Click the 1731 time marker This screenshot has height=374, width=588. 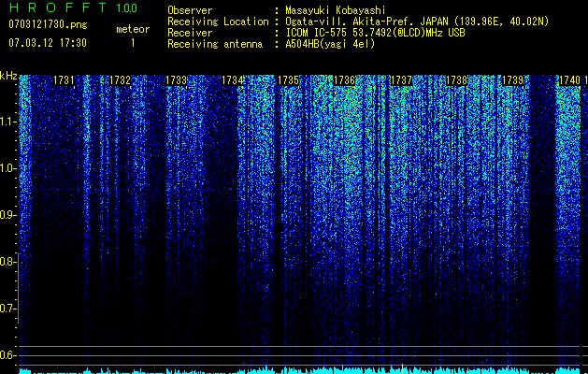point(64,80)
